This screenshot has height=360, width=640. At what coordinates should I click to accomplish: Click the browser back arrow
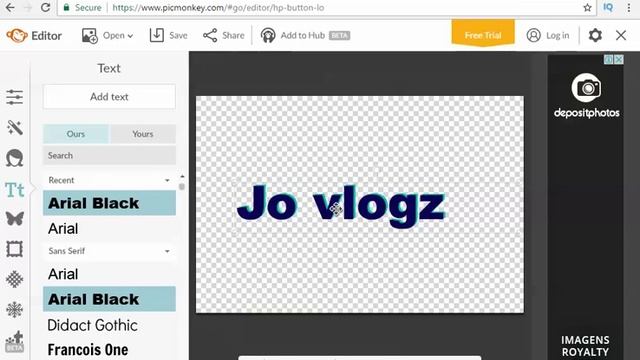tap(10, 7)
